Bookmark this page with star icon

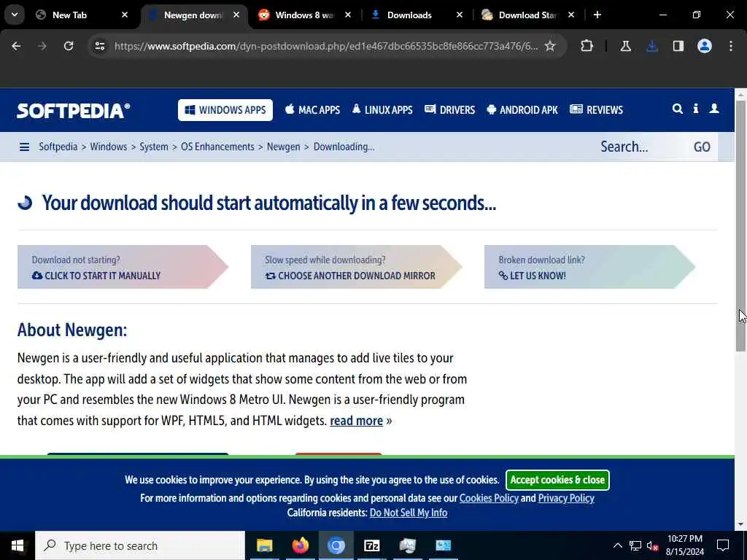(x=550, y=46)
